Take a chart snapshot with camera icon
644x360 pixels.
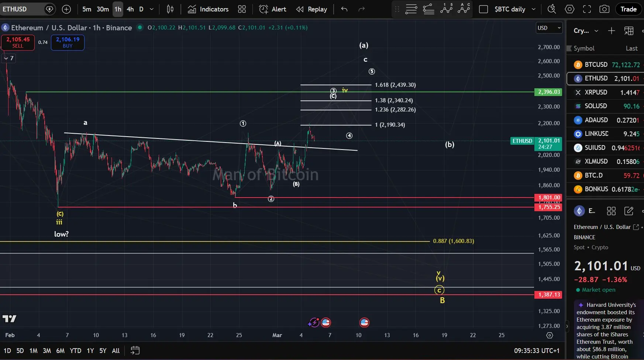(x=605, y=9)
